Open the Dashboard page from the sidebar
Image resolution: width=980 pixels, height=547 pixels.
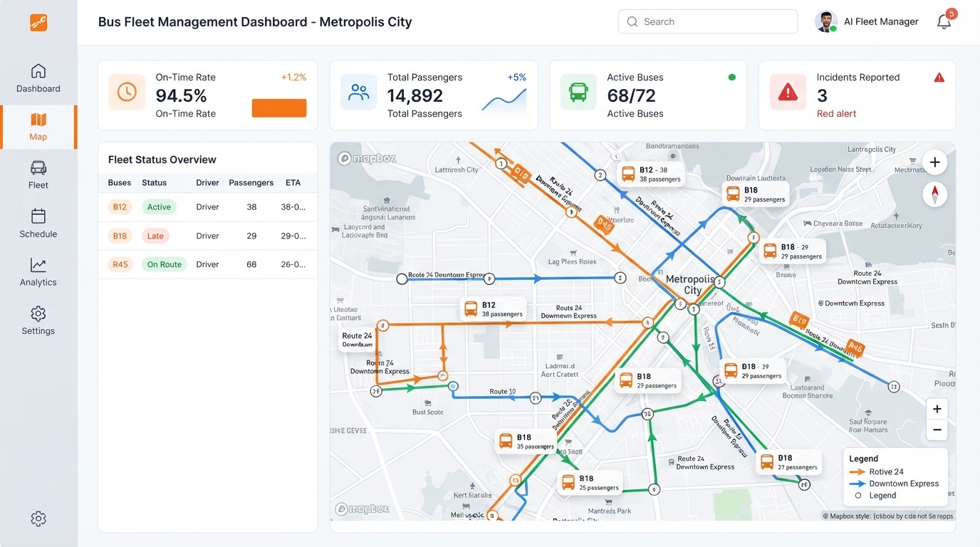[38, 78]
